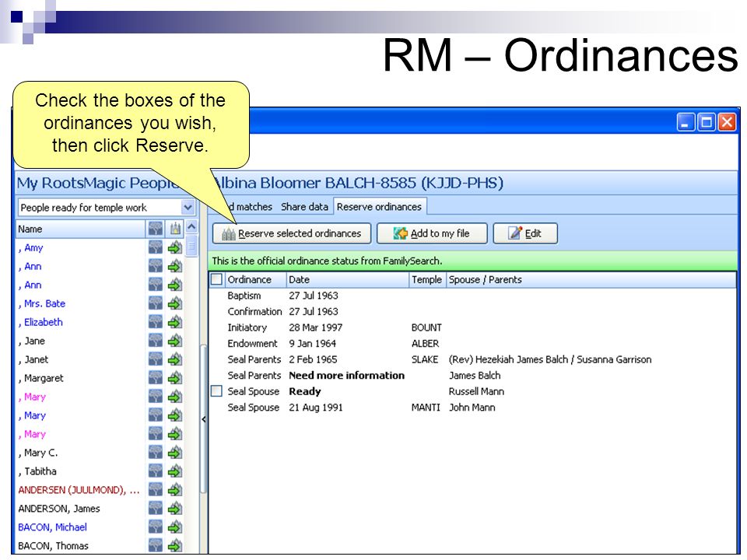Select the Baptism ordinance row
The width and height of the screenshot is (747, 560).
(x=472, y=296)
